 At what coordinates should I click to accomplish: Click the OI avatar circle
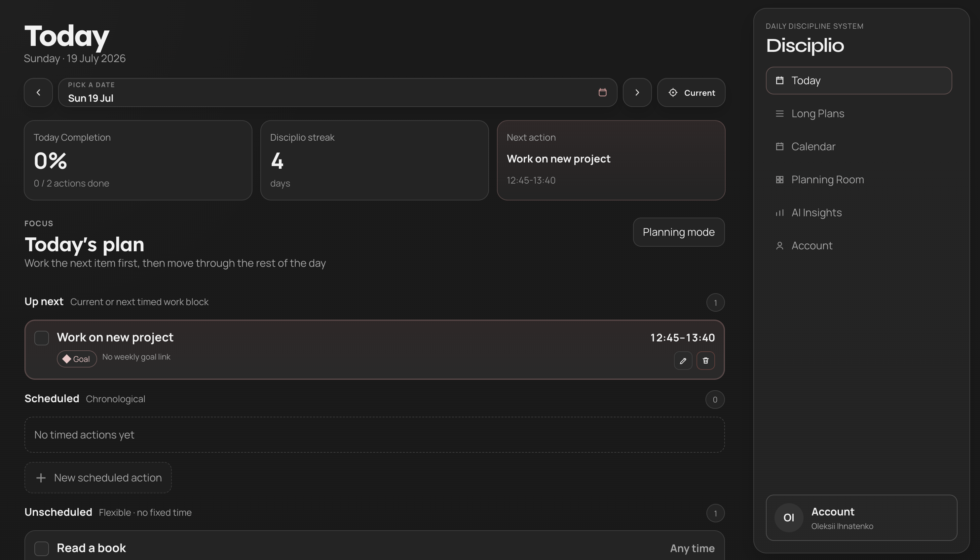point(789,518)
